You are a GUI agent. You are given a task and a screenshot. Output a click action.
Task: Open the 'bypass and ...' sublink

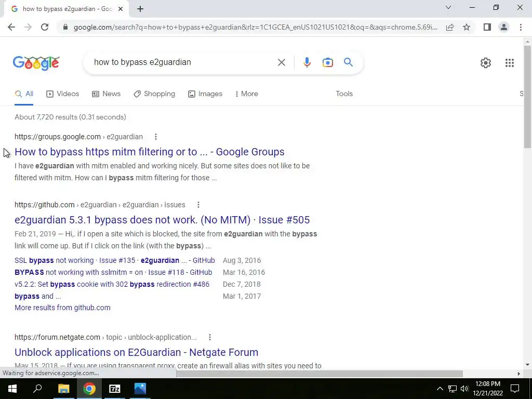37,296
